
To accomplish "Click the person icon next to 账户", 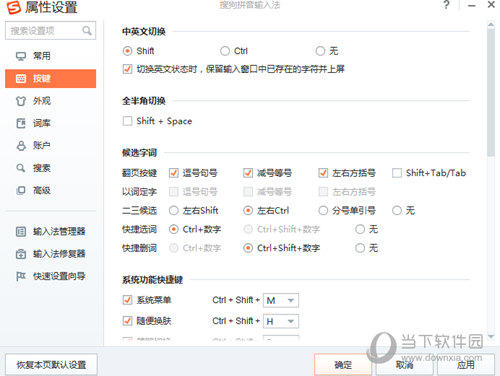I will (x=21, y=146).
